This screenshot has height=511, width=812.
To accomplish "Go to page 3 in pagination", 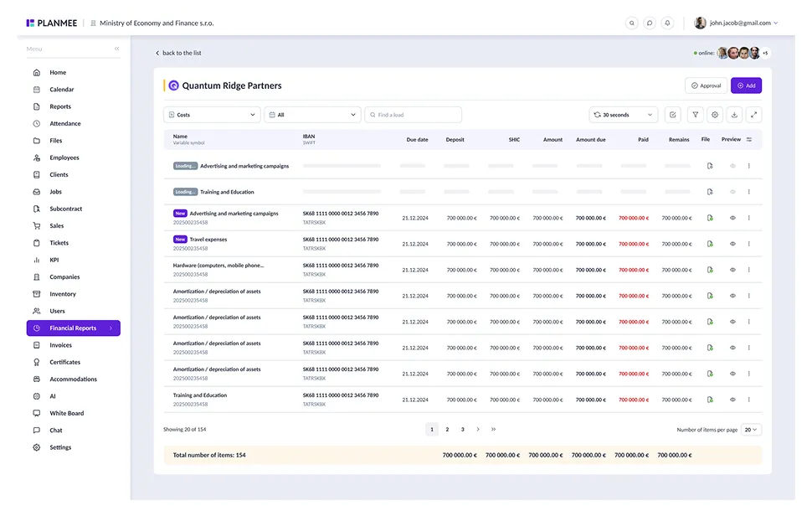I will pos(462,429).
